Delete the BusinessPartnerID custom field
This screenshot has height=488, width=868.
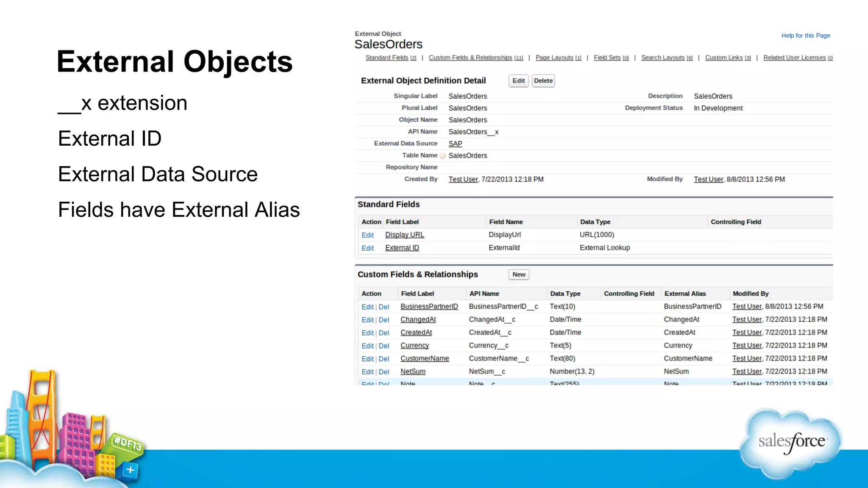tap(384, 307)
